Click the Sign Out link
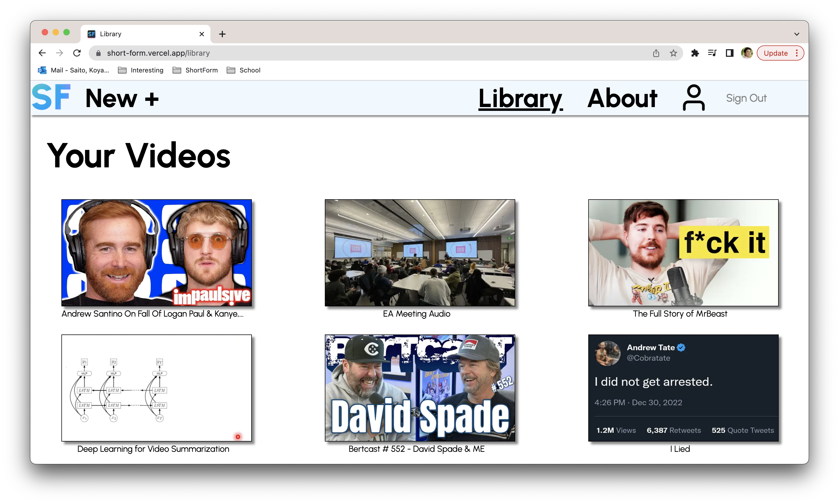The height and width of the screenshot is (504, 839). pyautogui.click(x=746, y=98)
